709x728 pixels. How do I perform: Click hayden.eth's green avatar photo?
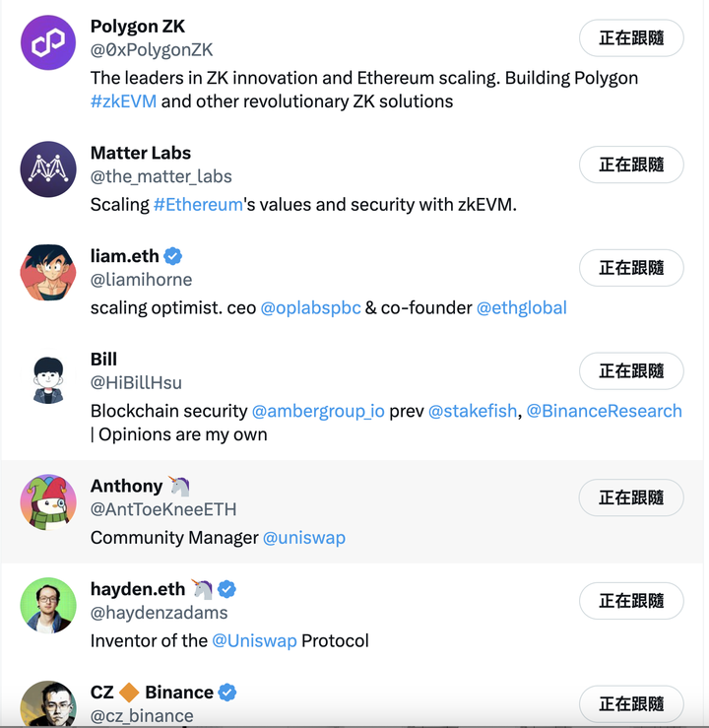(x=48, y=605)
